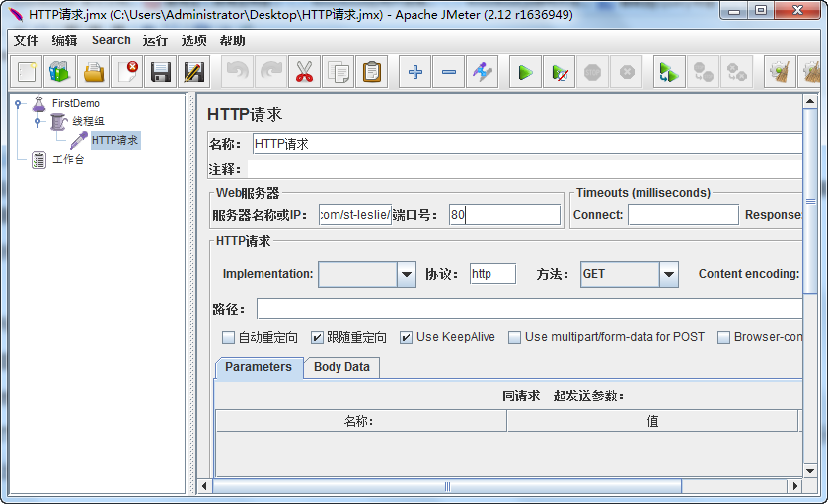Open the 帮助 menu

click(x=232, y=40)
